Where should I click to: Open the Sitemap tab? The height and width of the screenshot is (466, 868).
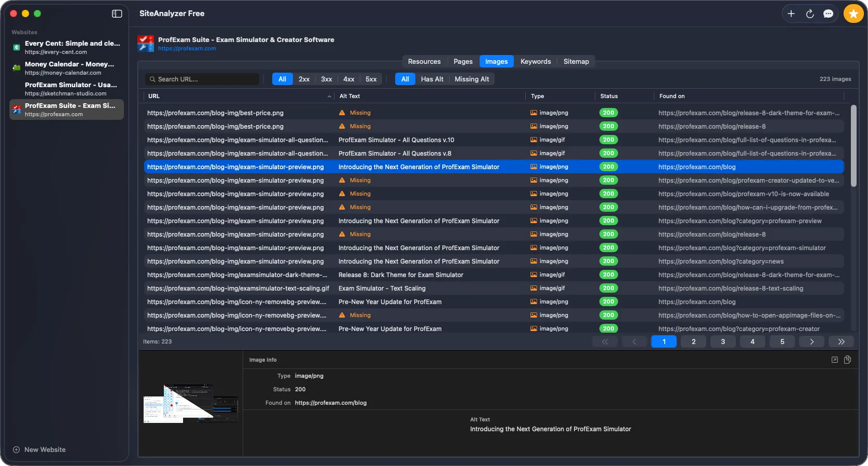point(576,61)
